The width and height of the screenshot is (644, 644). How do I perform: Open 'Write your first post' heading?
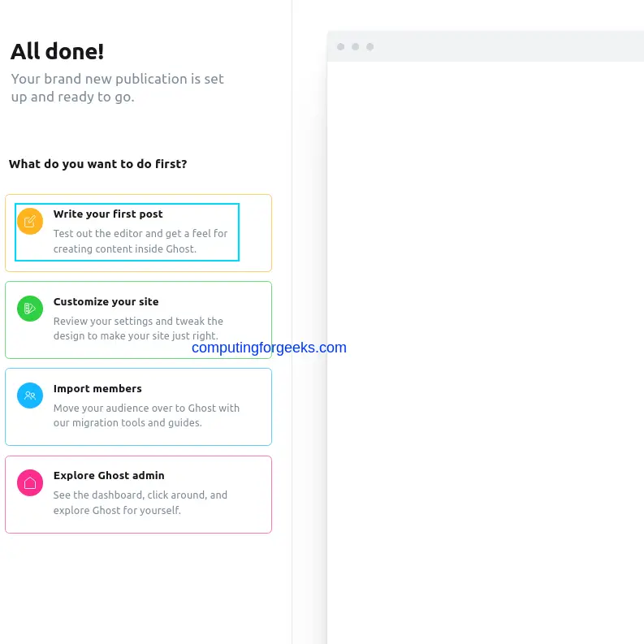[x=108, y=214]
